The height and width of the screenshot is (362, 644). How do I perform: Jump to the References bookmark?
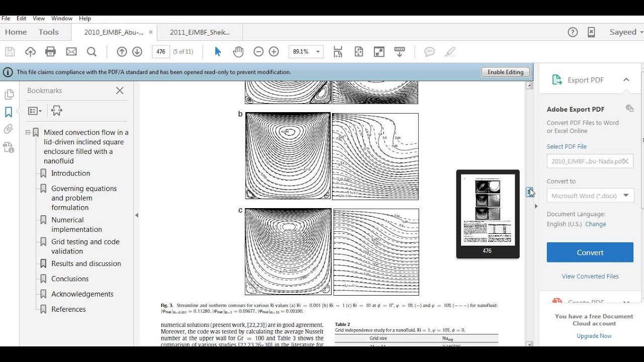68,309
